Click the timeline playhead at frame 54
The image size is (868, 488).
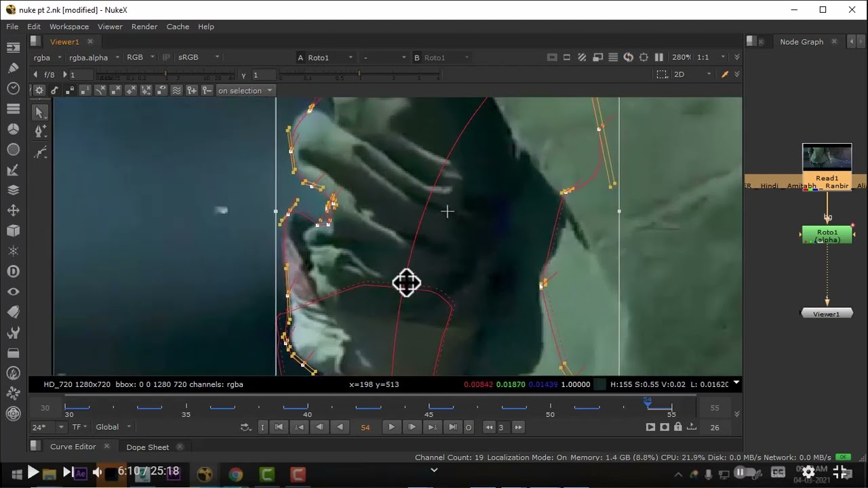648,404
